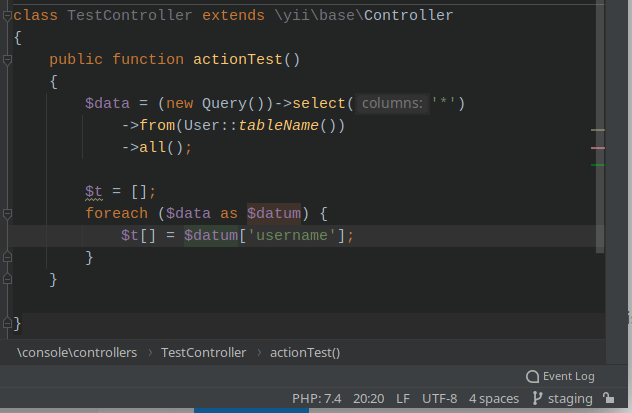Click the $data variable assignment

pyautogui.click(x=108, y=104)
